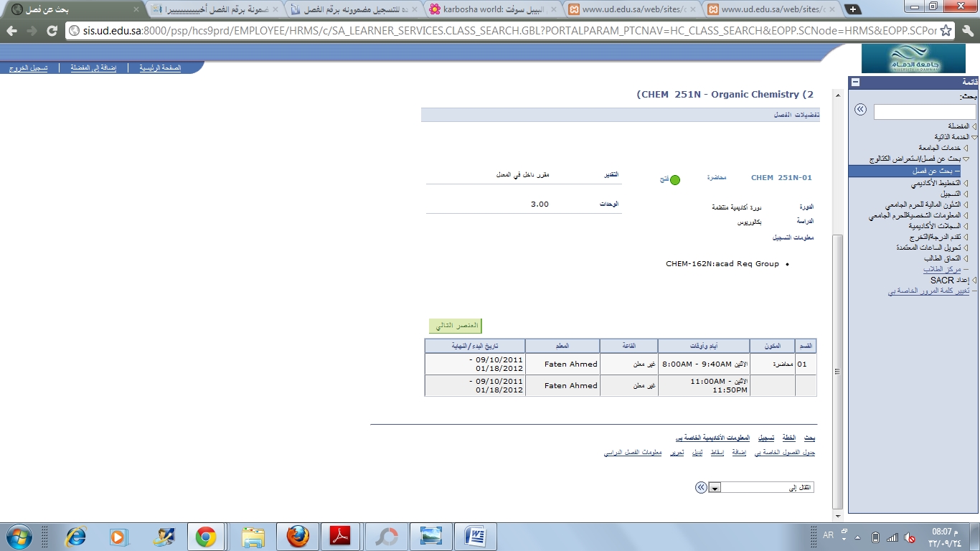Reload the page using browser refresh icon

click(52, 31)
